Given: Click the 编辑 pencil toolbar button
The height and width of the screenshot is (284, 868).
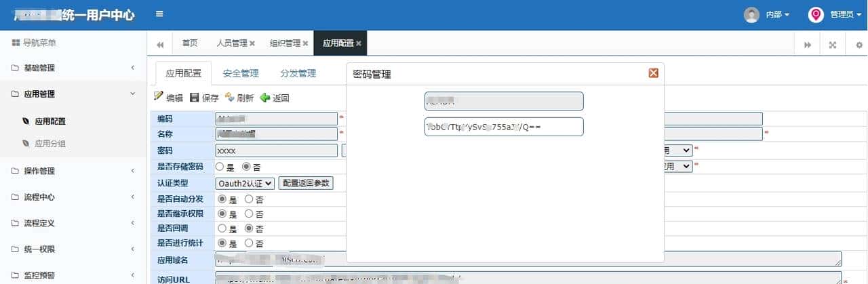Looking at the screenshot, I should pos(168,98).
